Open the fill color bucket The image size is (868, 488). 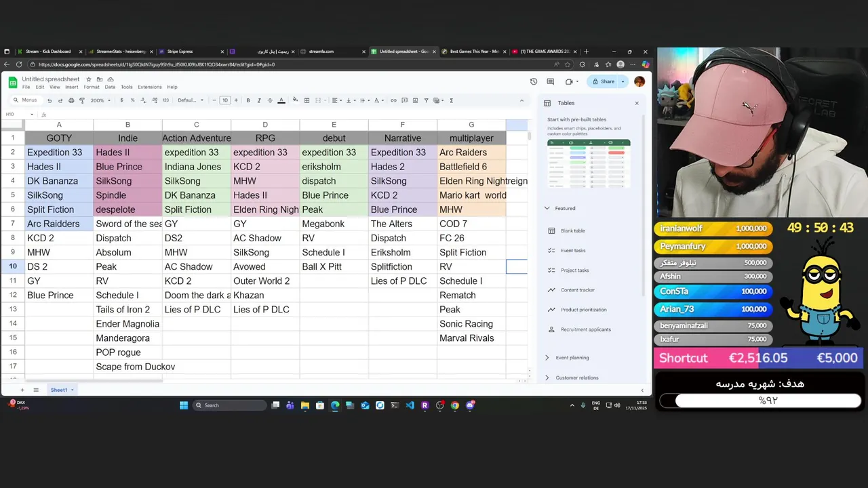point(295,100)
